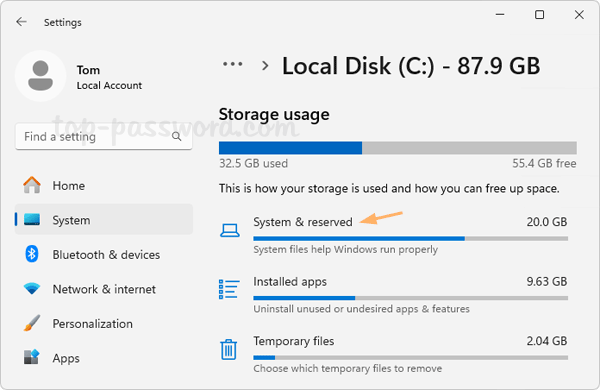Open the System & reserved category
The width and height of the screenshot is (600, 390).
click(x=394, y=234)
